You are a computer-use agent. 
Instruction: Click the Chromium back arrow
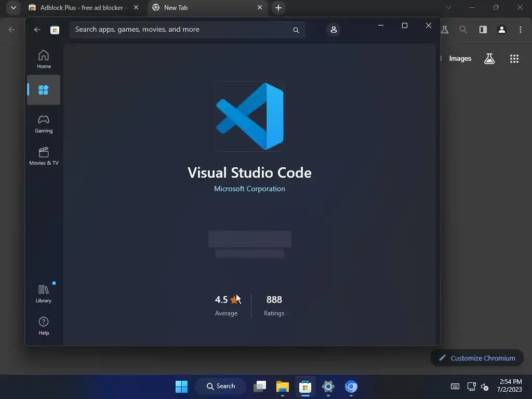(11, 30)
